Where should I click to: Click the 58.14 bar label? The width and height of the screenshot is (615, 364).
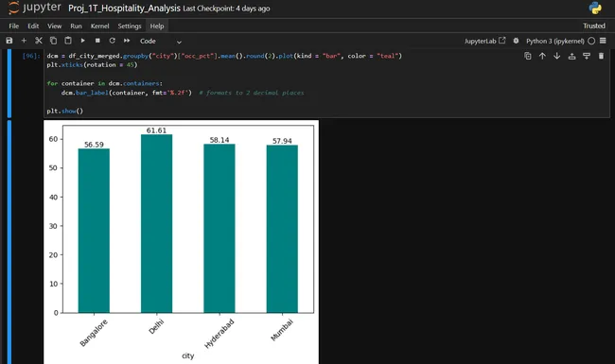click(220, 140)
